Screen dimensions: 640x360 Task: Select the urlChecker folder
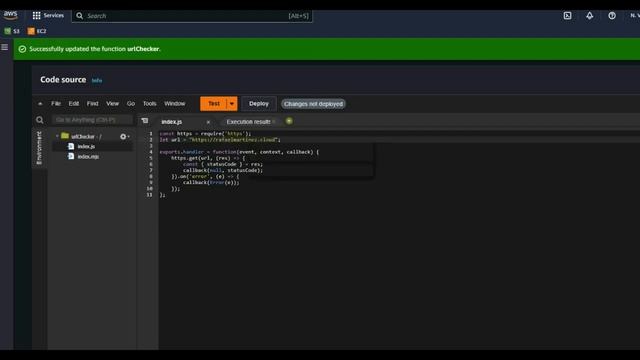pos(82,136)
